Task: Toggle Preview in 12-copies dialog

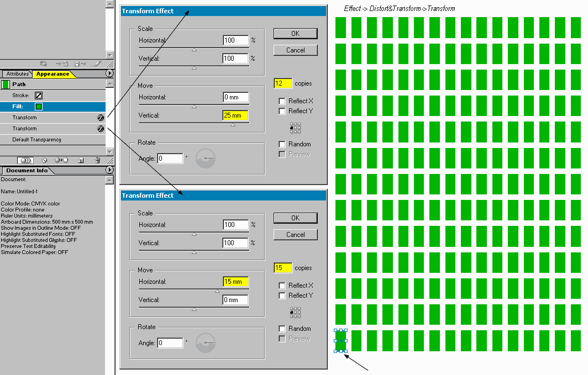Action: tap(282, 154)
